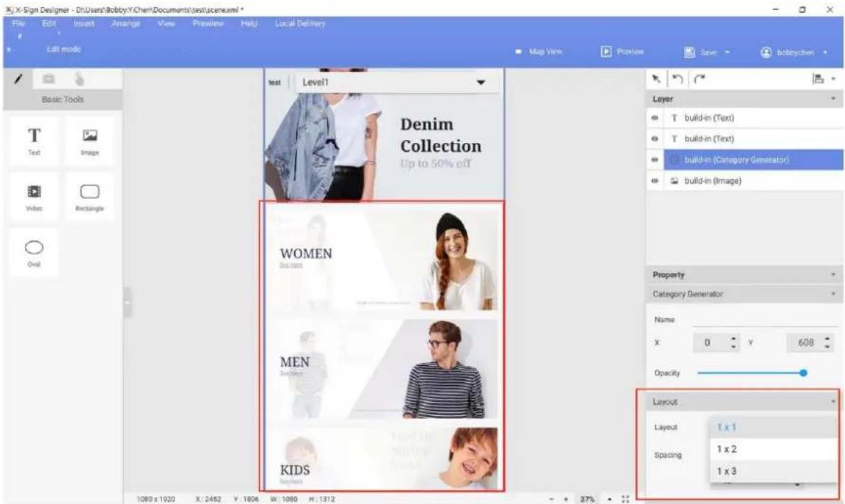Open the Local Delivery menu

coord(300,23)
